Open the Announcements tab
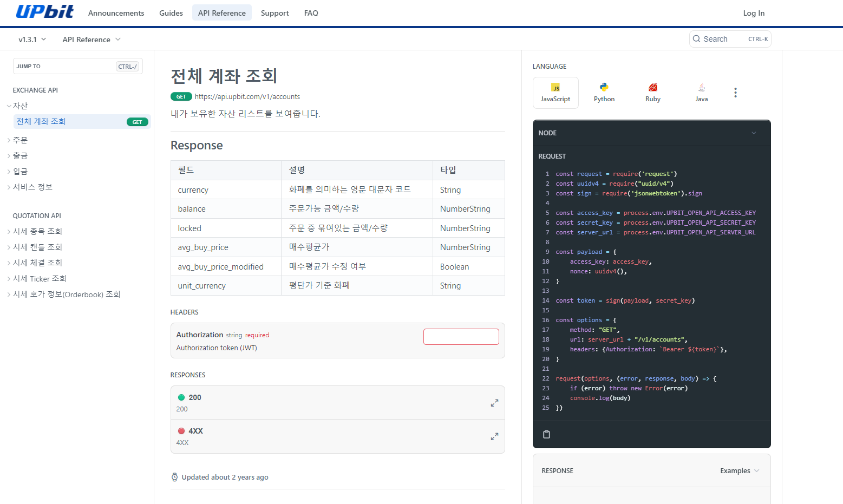The width and height of the screenshot is (843, 504). pos(116,13)
